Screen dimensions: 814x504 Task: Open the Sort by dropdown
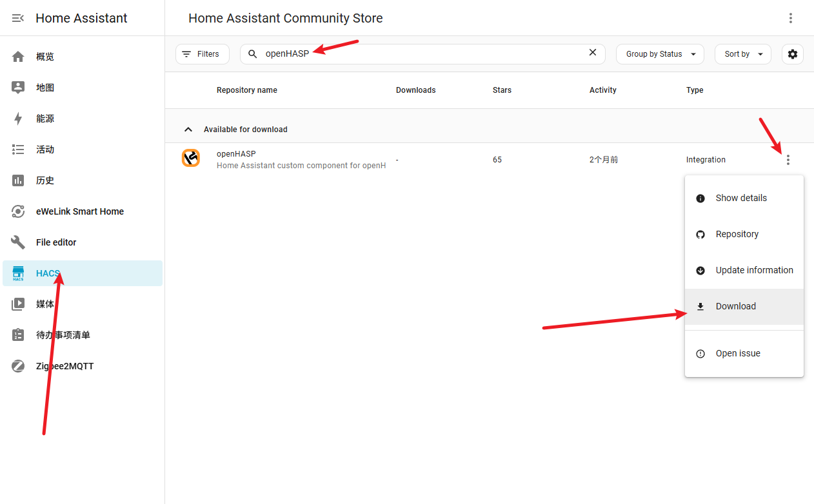tap(743, 54)
